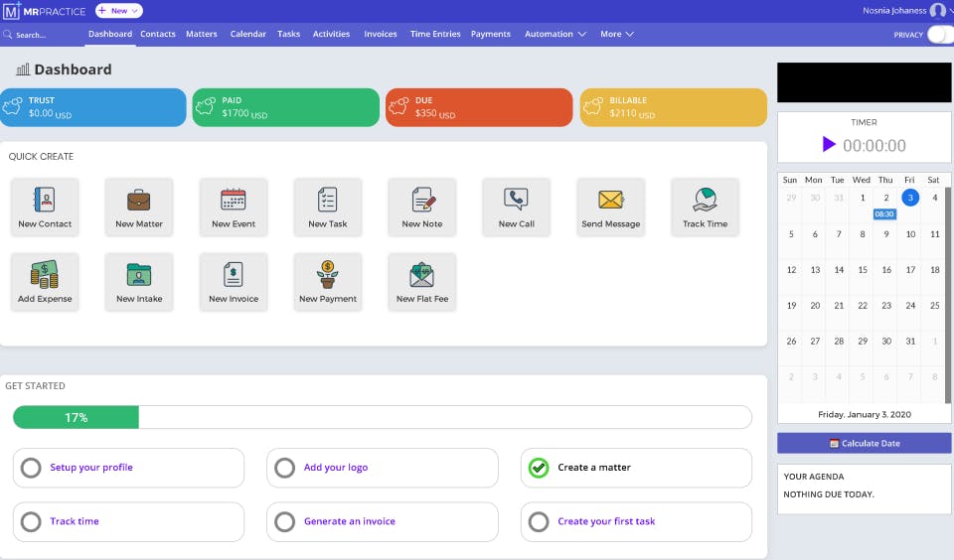
Task: Open Track Time quick create icon
Action: 706,207
